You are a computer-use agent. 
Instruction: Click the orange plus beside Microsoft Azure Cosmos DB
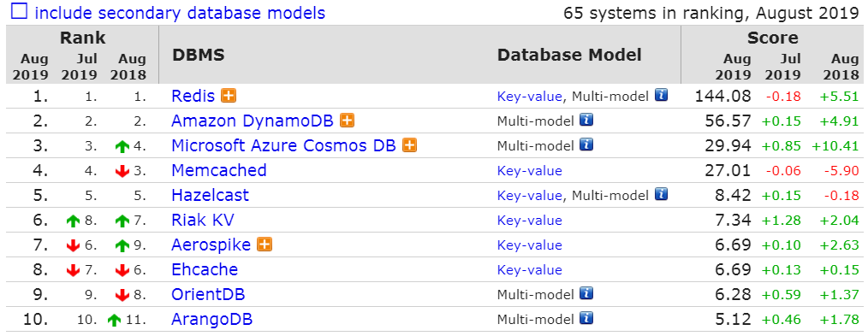[x=409, y=145]
